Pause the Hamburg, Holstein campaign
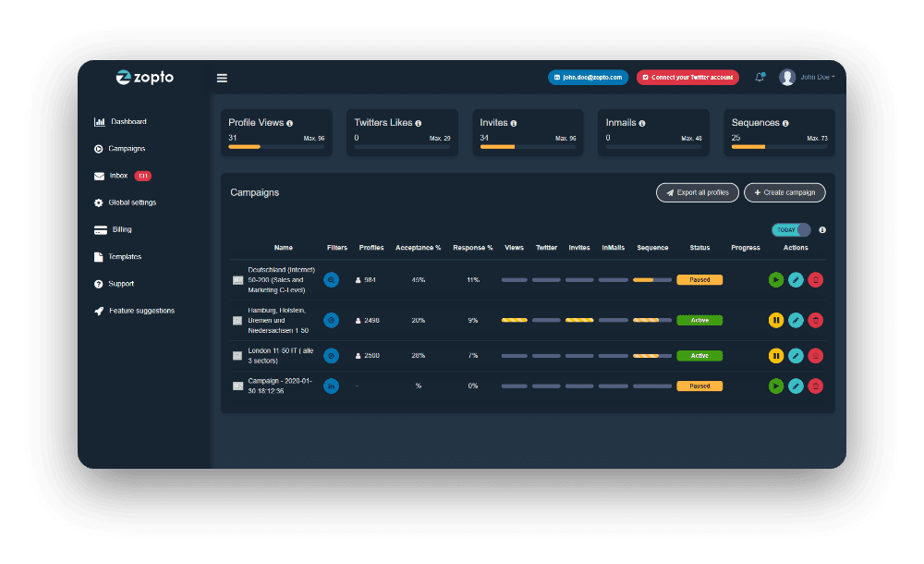924x564 pixels. coord(775,320)
